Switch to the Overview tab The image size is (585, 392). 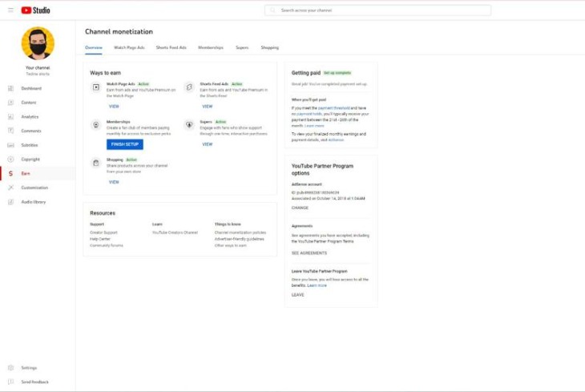pos(94,48)
